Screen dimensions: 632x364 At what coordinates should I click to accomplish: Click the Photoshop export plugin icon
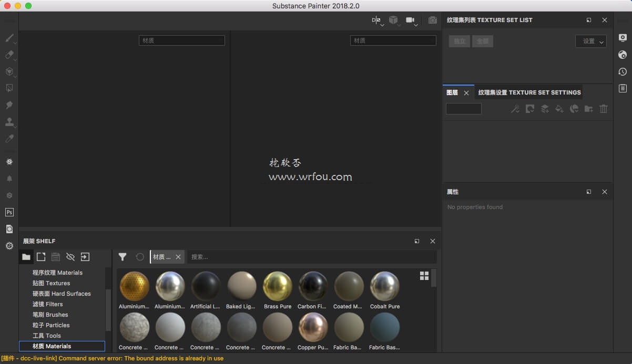coord(9,212)
